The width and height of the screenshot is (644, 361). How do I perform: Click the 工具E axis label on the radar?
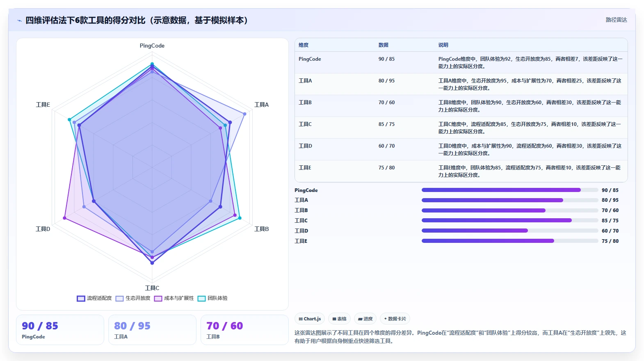[x=43, y=105]
